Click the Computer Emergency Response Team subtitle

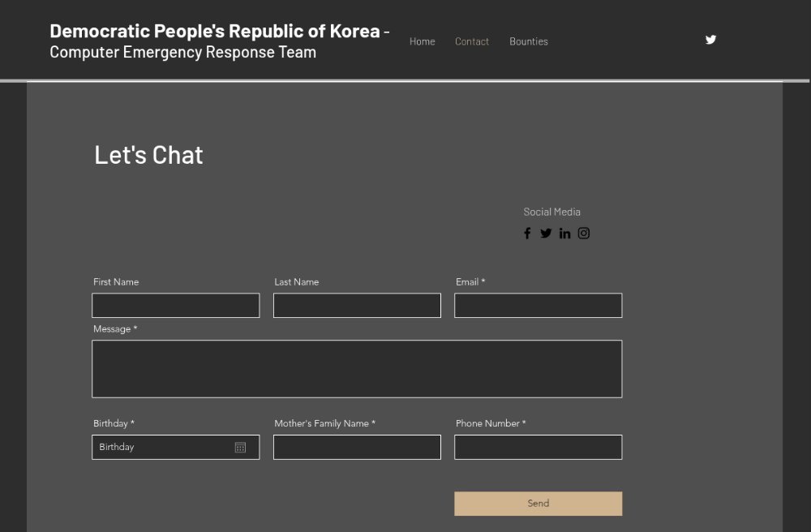[x=183, y=52]
